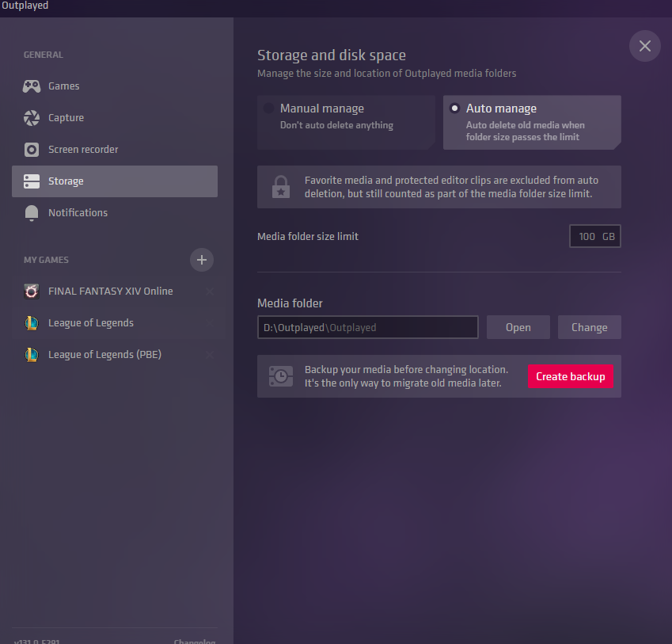Click the Notifications bell icon
Viewport: 672px width, 644px height.
coord(32,213)
